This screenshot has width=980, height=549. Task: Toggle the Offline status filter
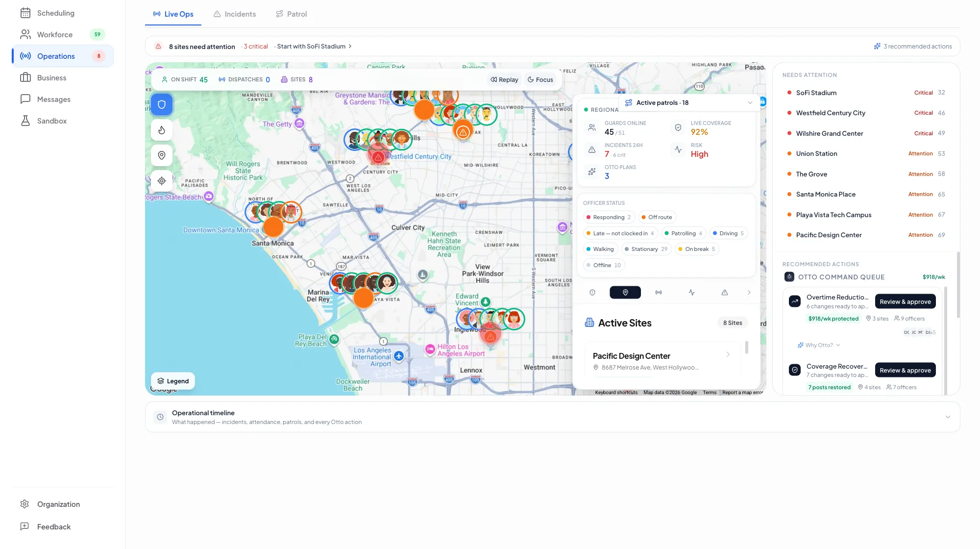(x=604, y=266)
